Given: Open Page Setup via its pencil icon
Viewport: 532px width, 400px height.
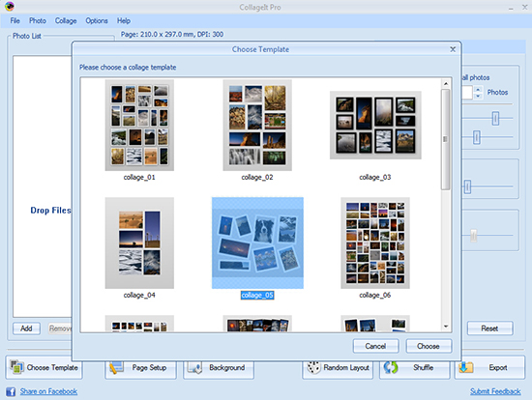Looking at the screenshot, I should pyautogui.click(x=116, y=368).
